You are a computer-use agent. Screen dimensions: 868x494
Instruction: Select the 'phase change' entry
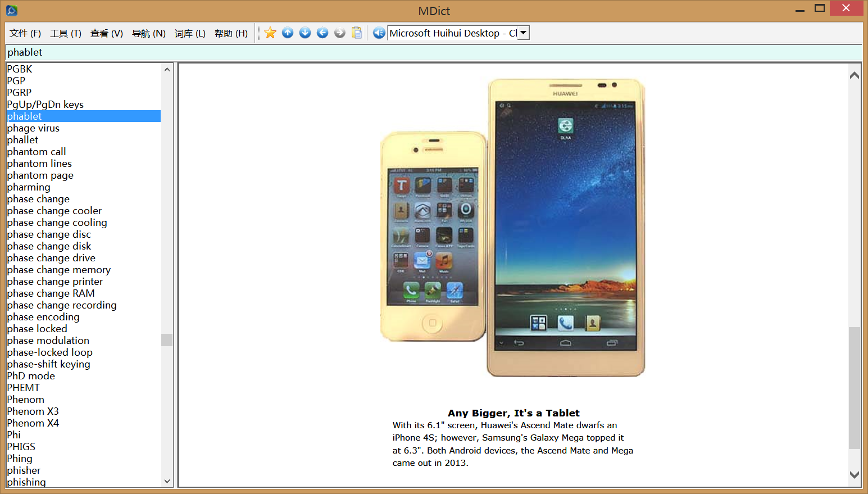[x=38, y=199]
